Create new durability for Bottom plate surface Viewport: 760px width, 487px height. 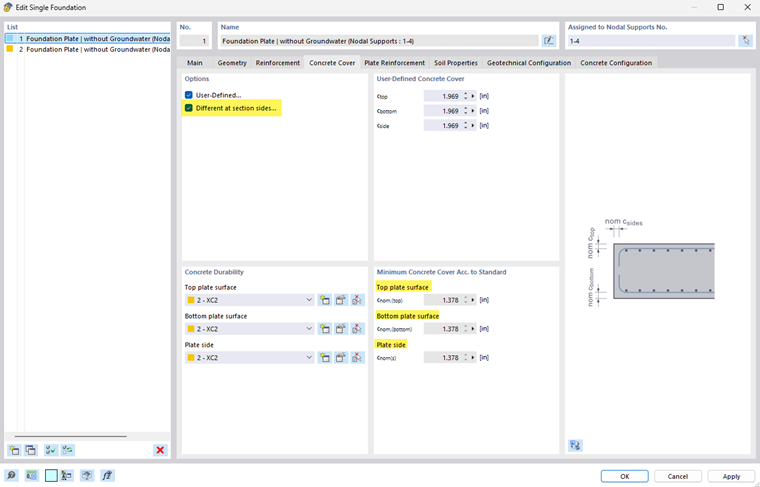[x=324, y=329]
